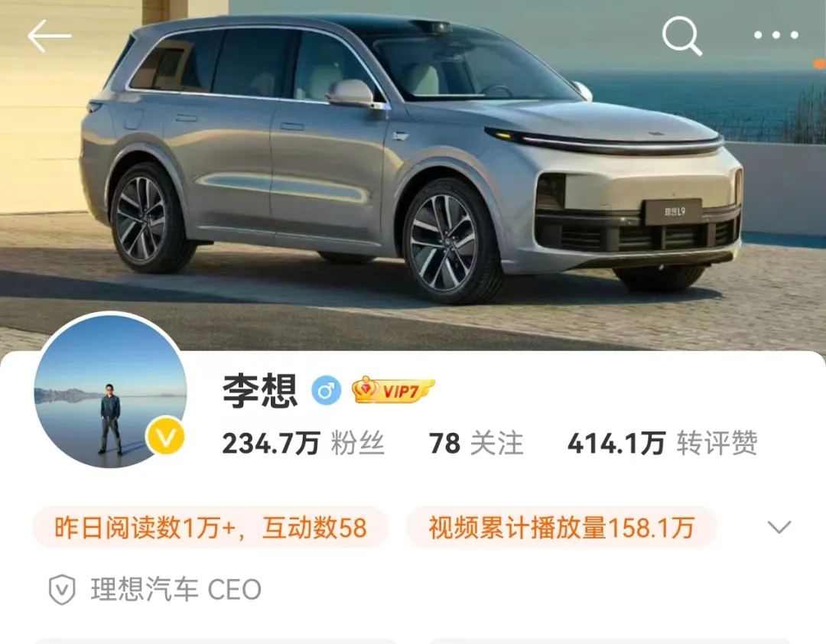The height and width of the screenshot is (644, 826).
Task: Tap the shield verification icon
Action: 62,589
